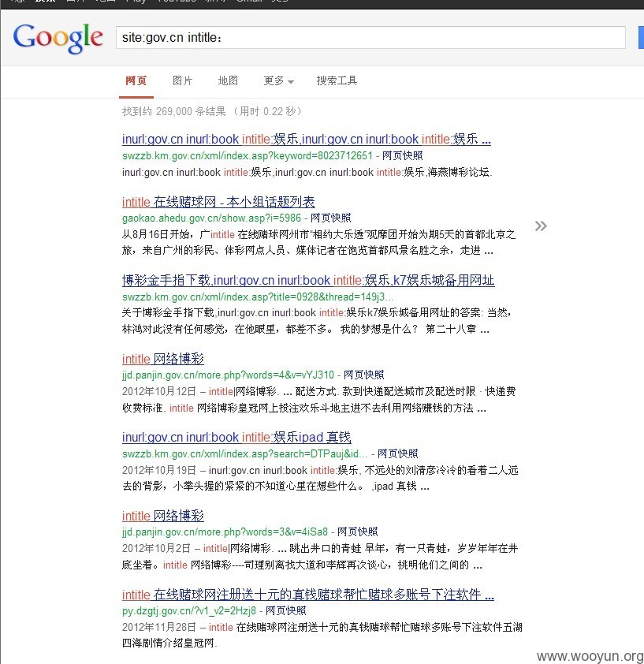Screen dimensions: 644x664
Task: Click date text 2012年11月28日
Action: (159, 627)
